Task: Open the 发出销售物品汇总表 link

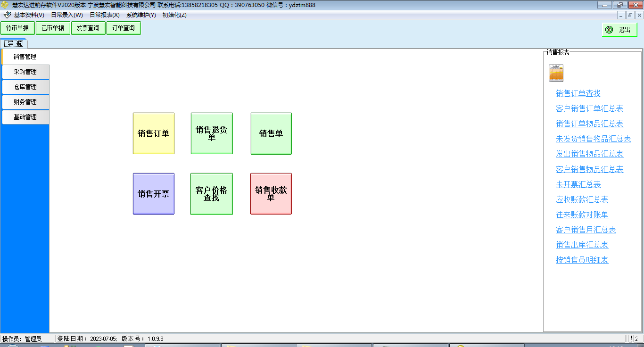Action: [x=590, y=154]
